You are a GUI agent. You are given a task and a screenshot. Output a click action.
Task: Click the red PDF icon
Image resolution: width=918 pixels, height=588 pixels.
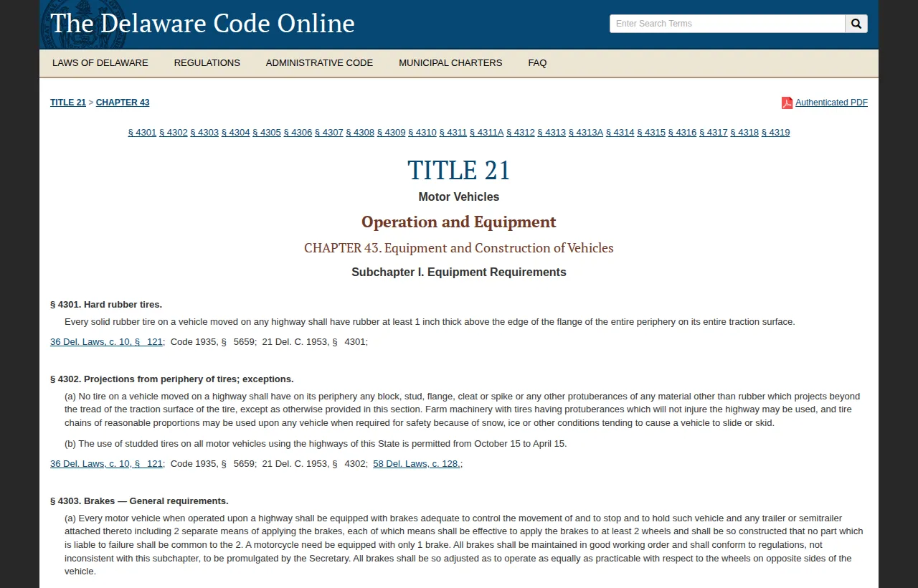[x=786, y=102]
